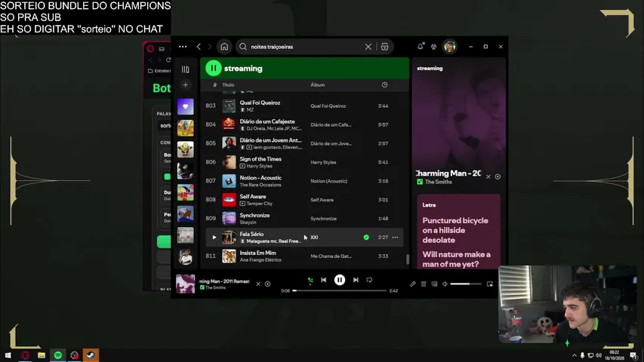The image size is (644, 362).
Task: Open connect to a device icon
Action: 434,284
